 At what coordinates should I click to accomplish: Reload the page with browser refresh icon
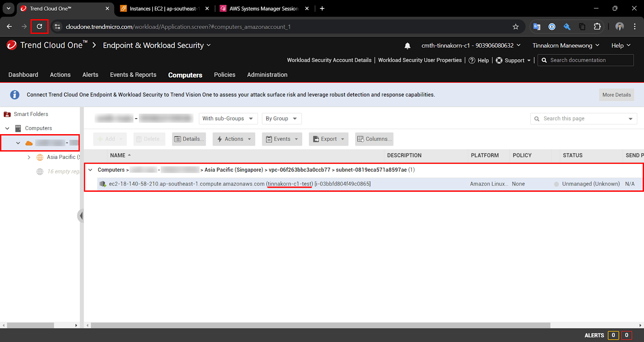[39, 26]
